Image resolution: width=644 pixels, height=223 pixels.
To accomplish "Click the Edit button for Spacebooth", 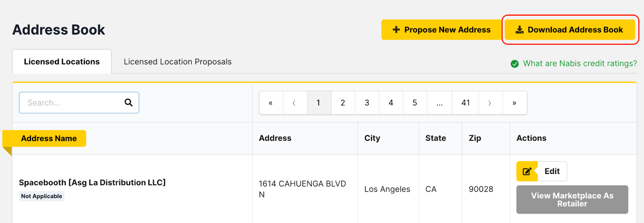I will tap(552, 172).
